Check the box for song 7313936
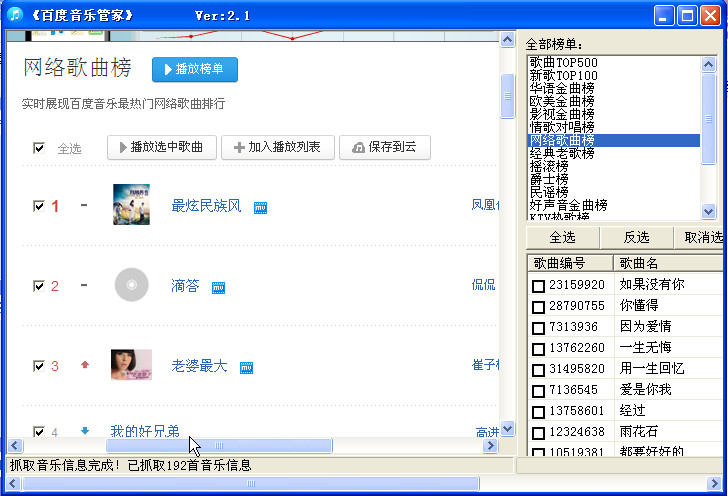The image size is (728, 496). tap(538, 328)
